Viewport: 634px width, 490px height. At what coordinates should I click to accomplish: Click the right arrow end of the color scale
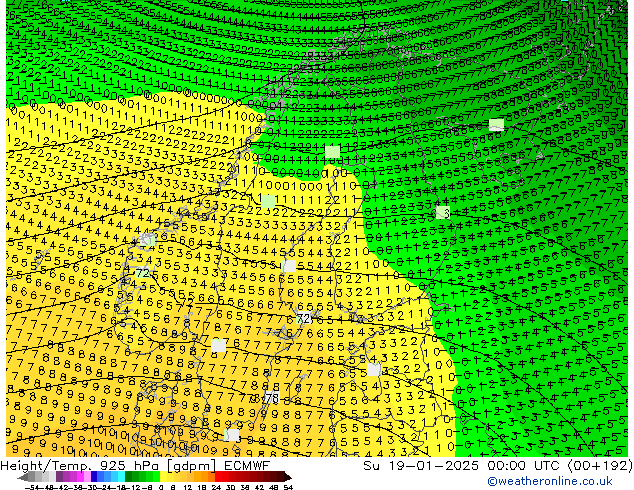288,477
